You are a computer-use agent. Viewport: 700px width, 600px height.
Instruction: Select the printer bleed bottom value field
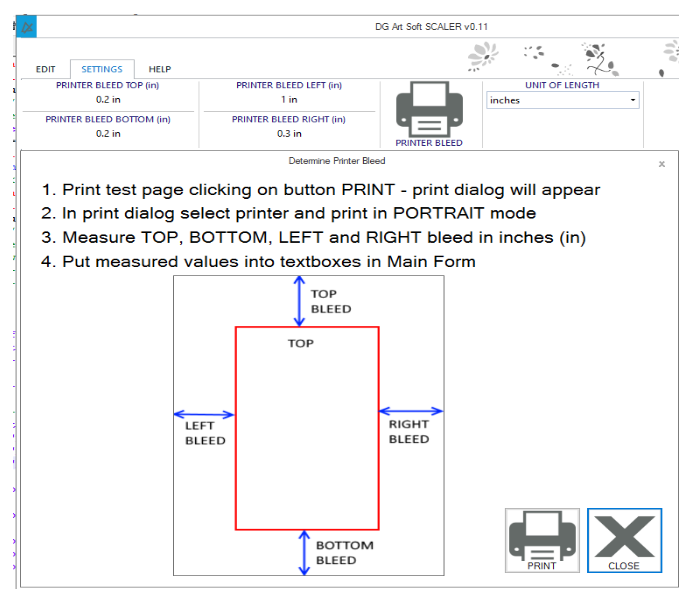pos(107,134)
